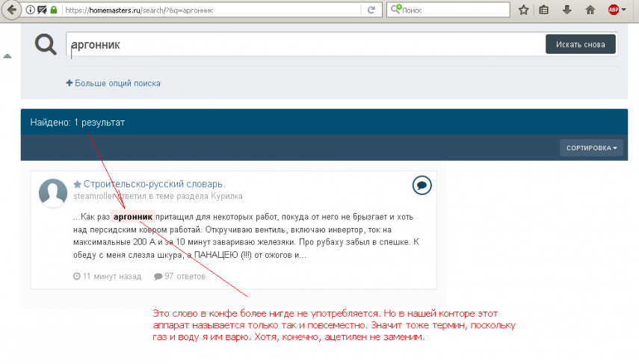Click the site info circle icon
The height and width of the screenshot is (364, 639).
[x=28, y=10]
